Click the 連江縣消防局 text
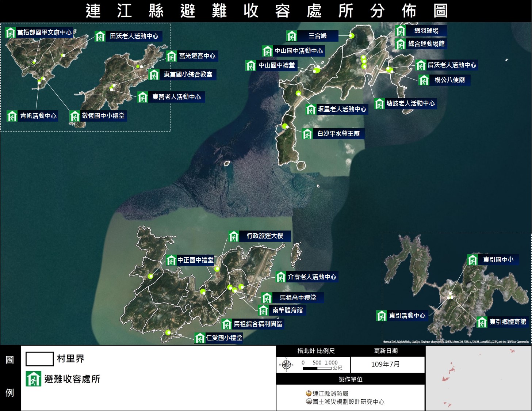 coord(330,393)
